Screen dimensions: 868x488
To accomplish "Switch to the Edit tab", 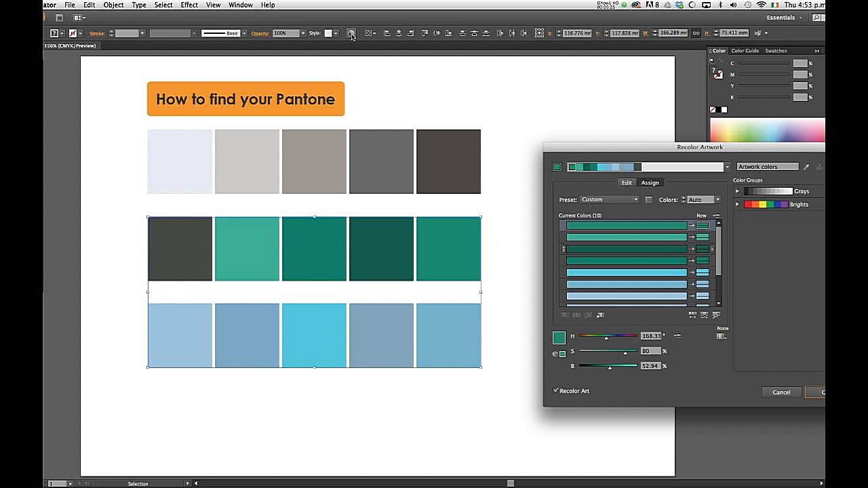I will (627, 182).
